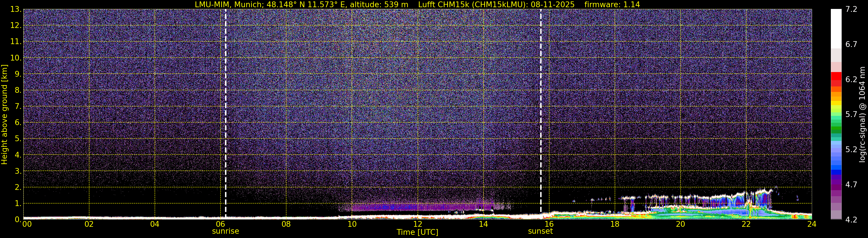This screenshot has width=868, height=238.
Task: Click the "5." tick on the height axis
Action: tap(18, 139)
